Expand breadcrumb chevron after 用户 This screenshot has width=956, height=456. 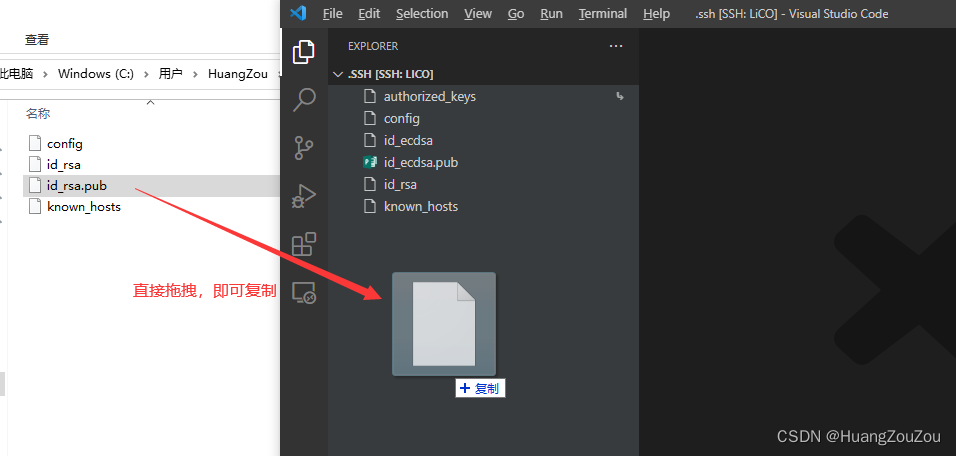pyautogui.click(x=195, y=74)
